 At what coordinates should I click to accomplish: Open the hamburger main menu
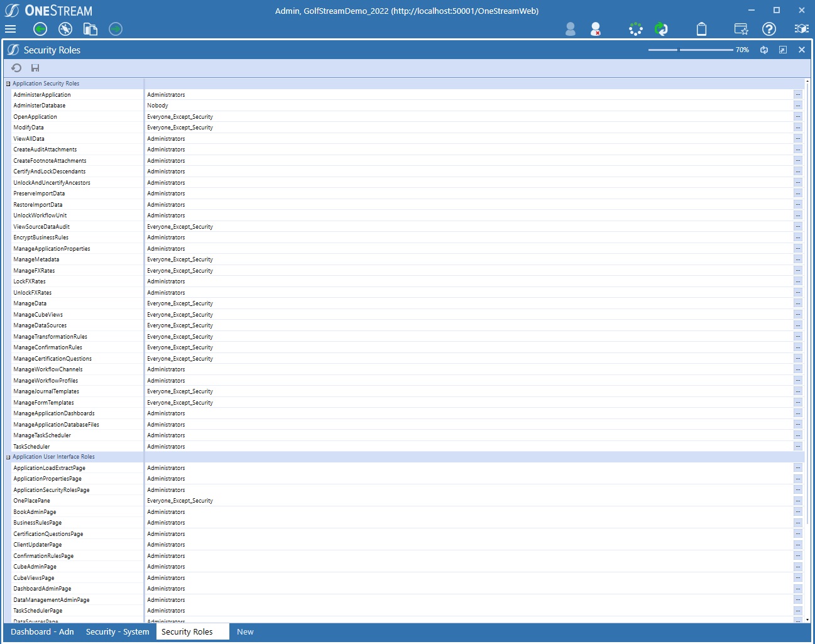[10, 29]
